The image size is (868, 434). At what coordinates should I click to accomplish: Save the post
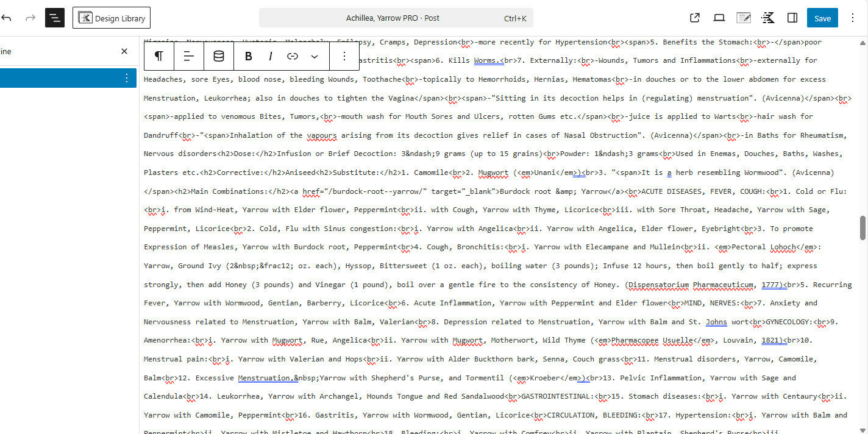(x=822, y=18)
